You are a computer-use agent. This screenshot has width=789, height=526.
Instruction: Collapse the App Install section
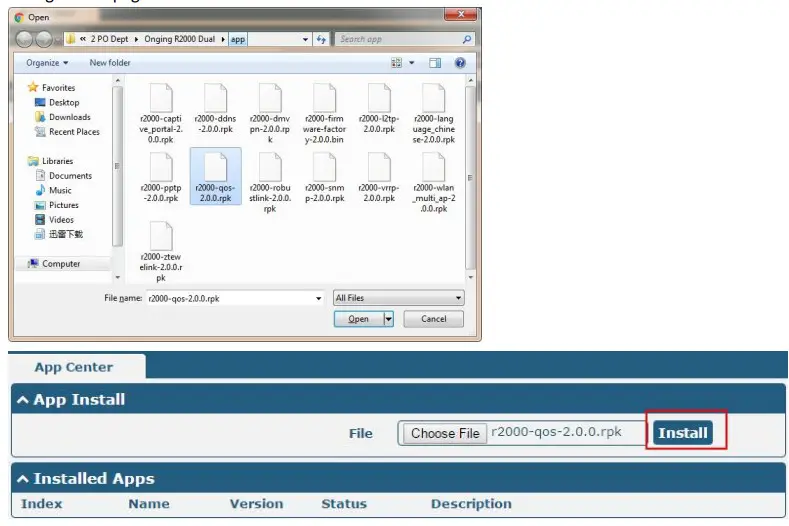click(x=23, y=400)
